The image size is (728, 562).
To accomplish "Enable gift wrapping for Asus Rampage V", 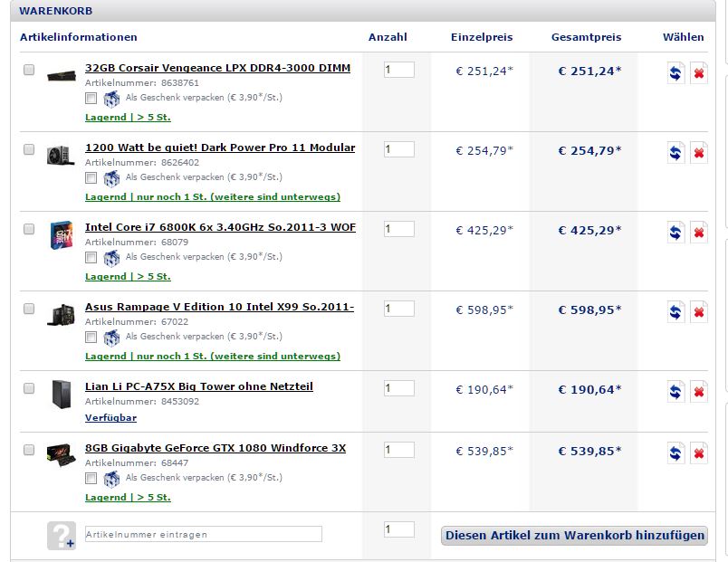I will pyautogui.click(x=91, y=338).
